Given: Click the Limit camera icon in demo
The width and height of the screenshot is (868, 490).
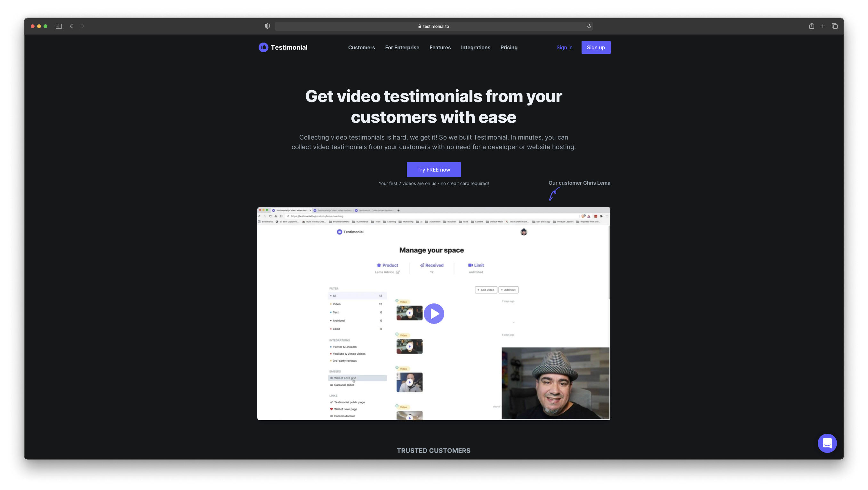Looking at the screenshot, I should (470, 265).
